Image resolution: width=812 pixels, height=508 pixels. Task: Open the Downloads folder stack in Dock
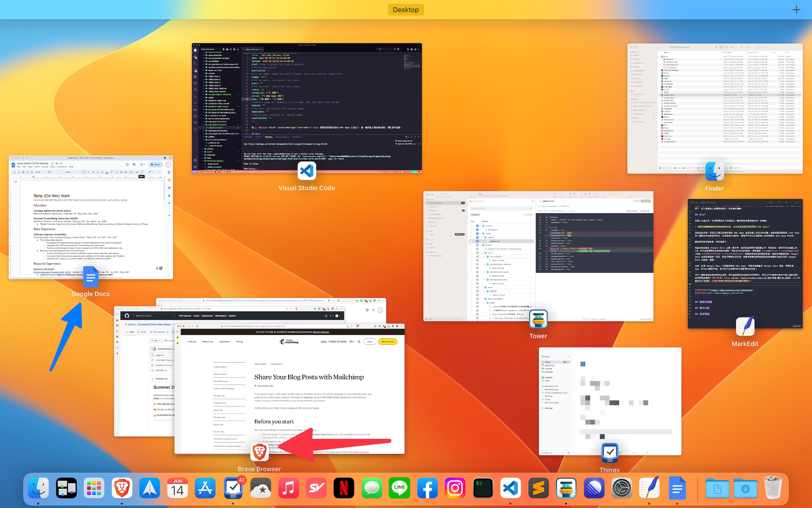745,488
